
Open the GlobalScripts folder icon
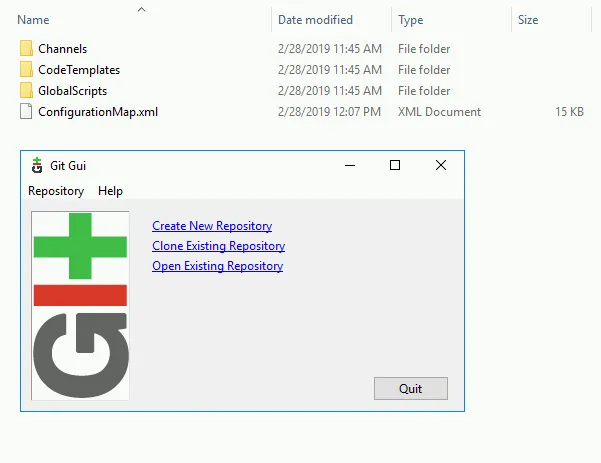coord(26,91)
